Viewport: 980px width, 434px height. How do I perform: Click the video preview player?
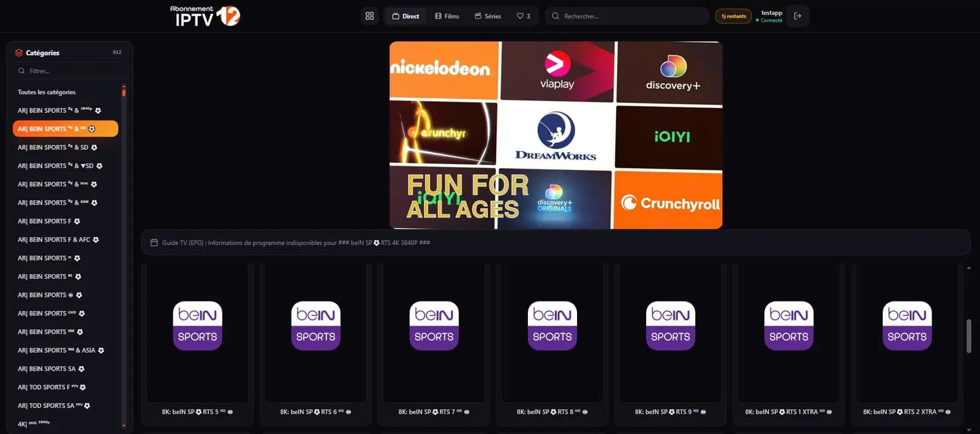pyautogui.click(x=556, y=135)
